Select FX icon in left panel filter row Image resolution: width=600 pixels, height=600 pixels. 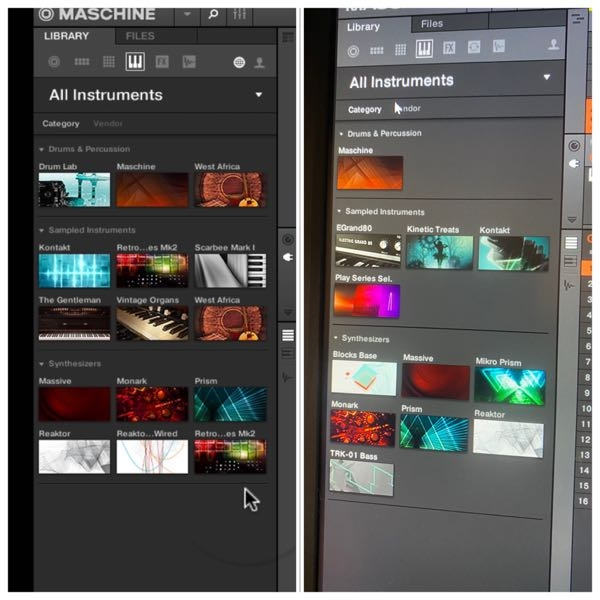pyautogui.click(x=162, y=62)
